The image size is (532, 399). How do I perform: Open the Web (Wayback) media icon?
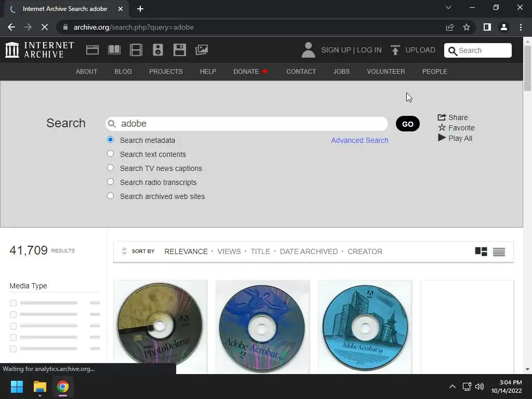[x=92, y=50]
